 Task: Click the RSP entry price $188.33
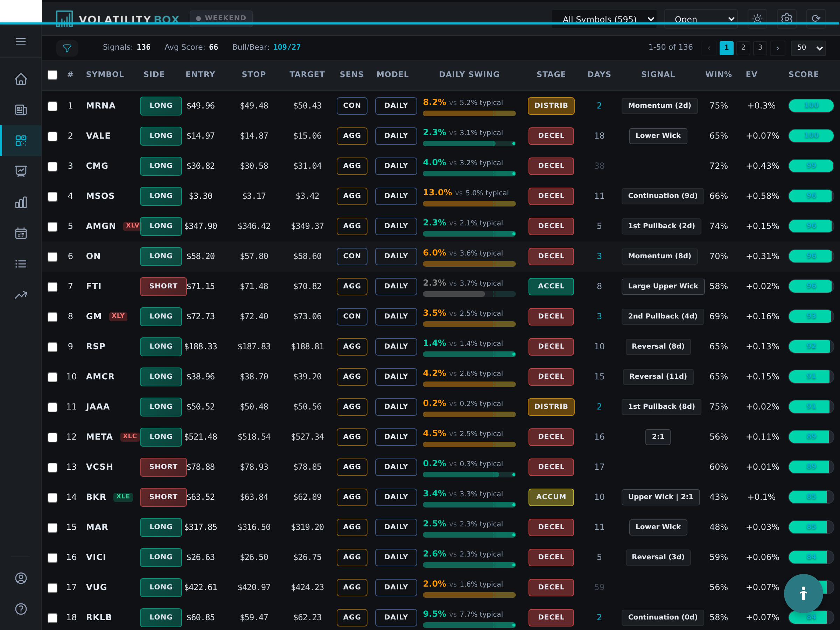coord(201,346)
